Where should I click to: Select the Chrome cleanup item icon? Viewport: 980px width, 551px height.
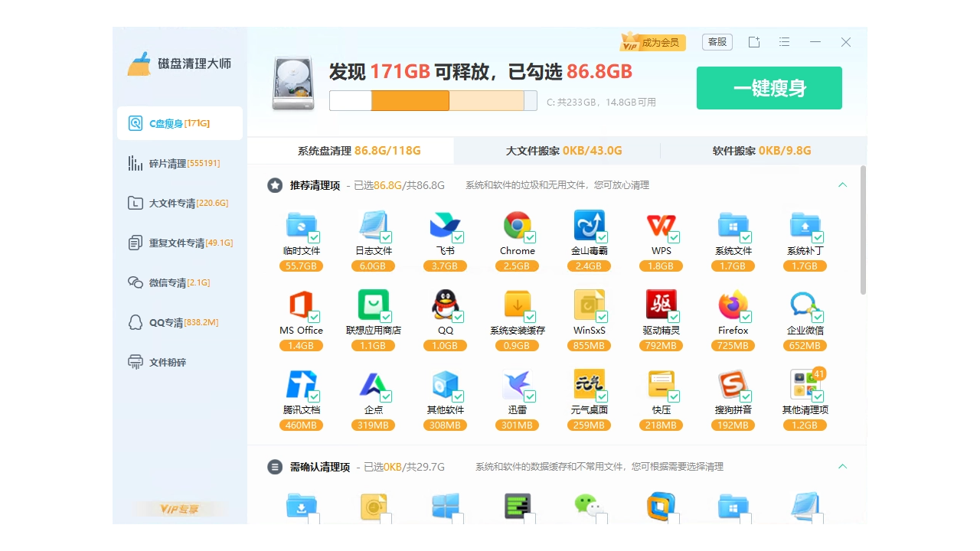[x=517, y=226]
